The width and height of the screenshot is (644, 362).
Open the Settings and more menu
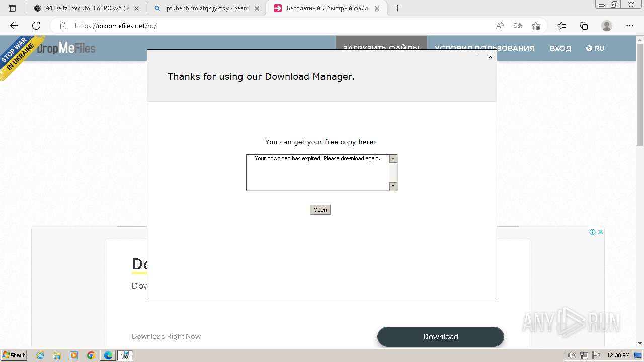(630, 26)
